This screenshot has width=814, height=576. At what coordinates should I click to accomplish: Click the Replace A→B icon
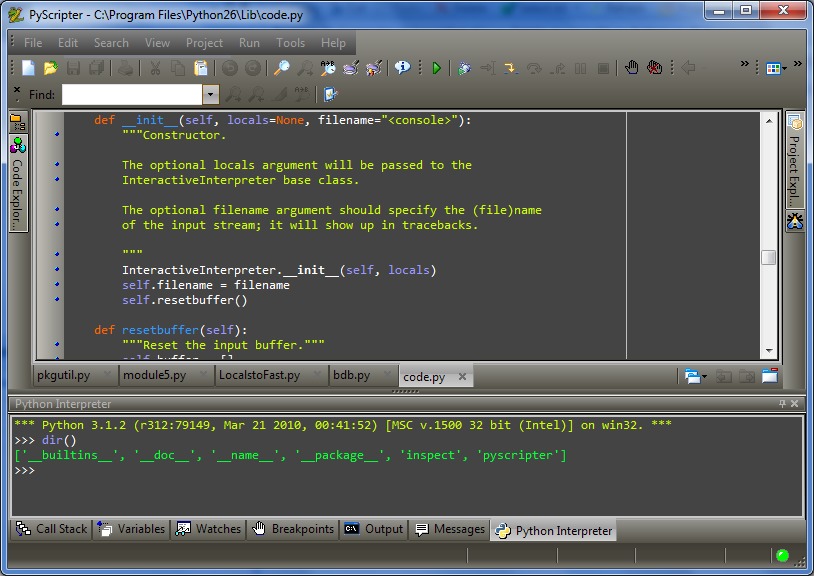point(328,68)
